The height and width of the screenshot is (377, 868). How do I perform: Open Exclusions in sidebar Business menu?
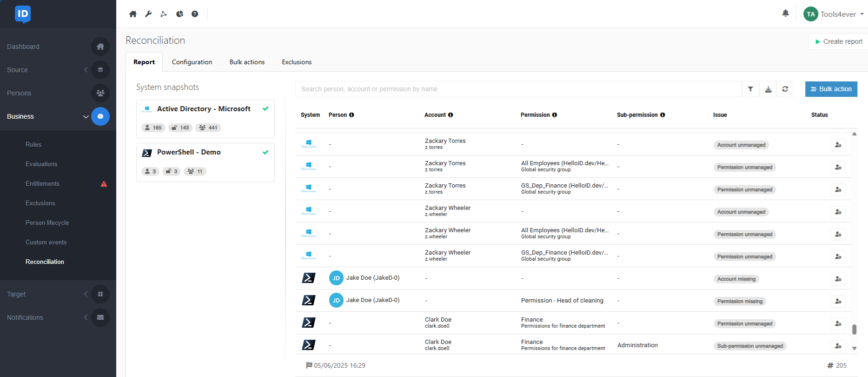coord(40,203)
